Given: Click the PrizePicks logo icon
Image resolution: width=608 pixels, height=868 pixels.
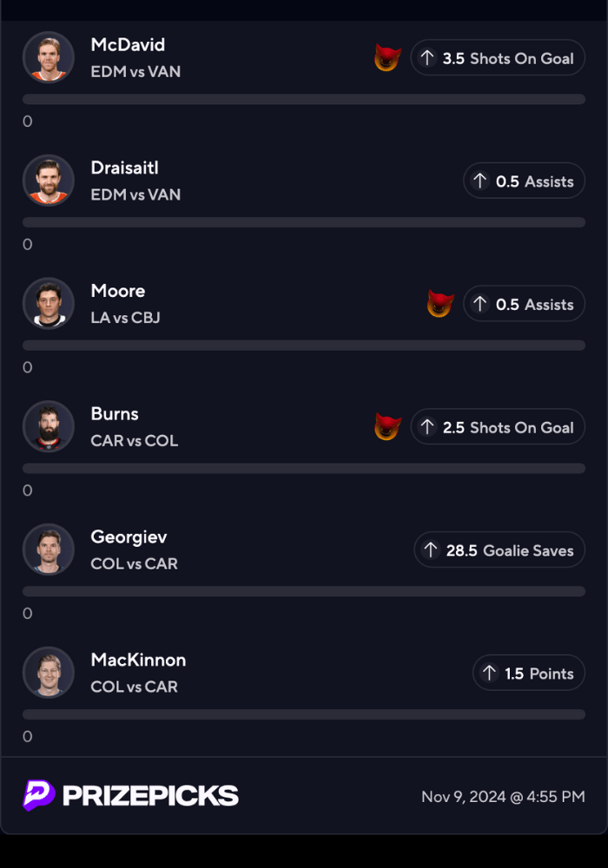Looking at the screenshot, I should pyautogui.click(x=39, y=795).
